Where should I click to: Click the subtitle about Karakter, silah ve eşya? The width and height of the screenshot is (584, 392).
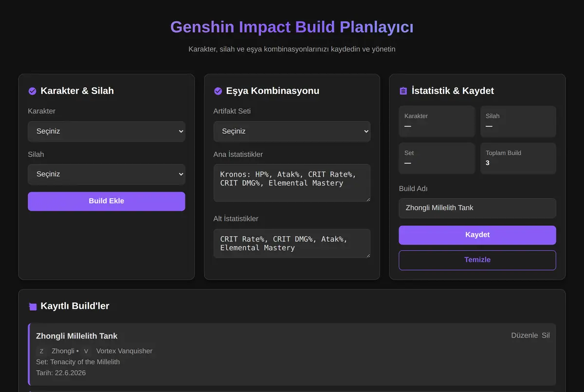click(292, 49)
